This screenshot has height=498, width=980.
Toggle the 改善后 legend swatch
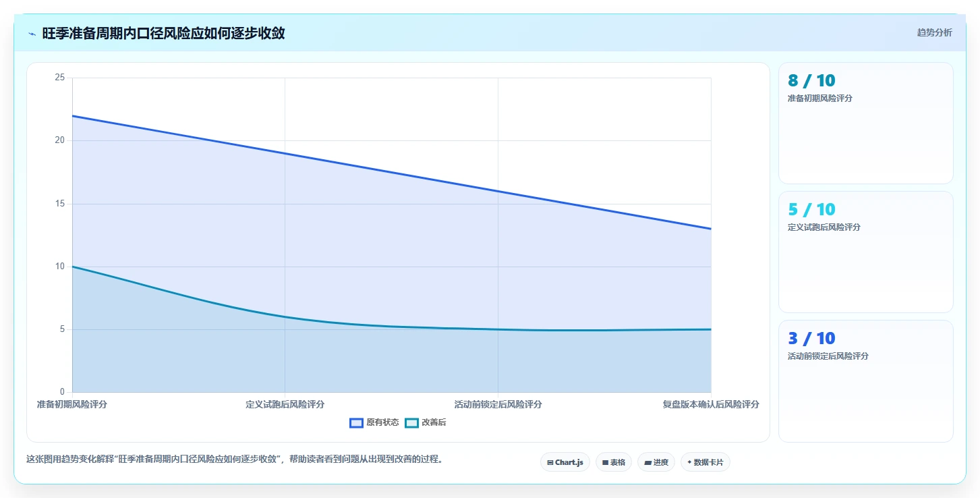(x=411, y=423)
